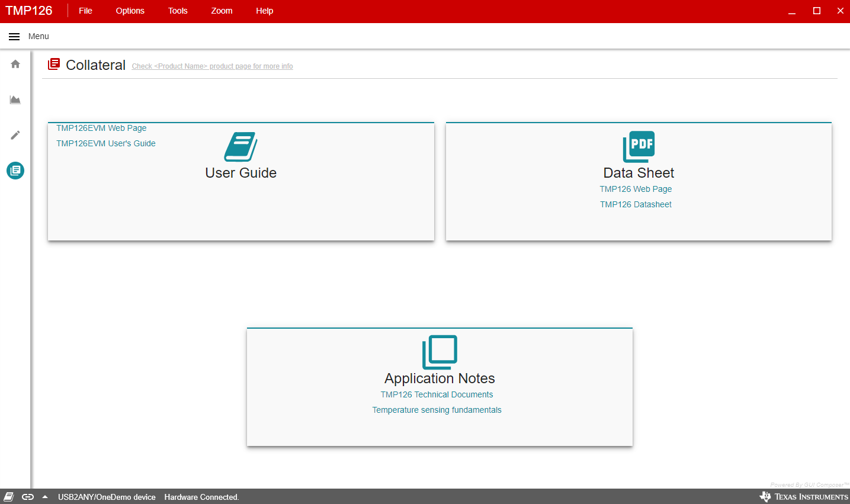This screenshot has height=504, width=850.
Task: Click the connection link icon in status bar
Action: [28, 497]
